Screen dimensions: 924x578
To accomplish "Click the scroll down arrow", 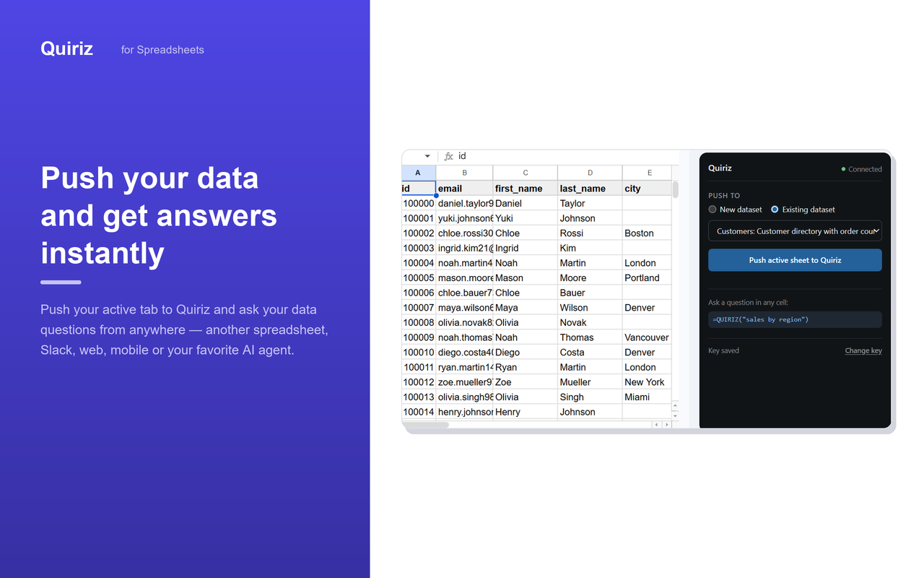I will point(676,415).
